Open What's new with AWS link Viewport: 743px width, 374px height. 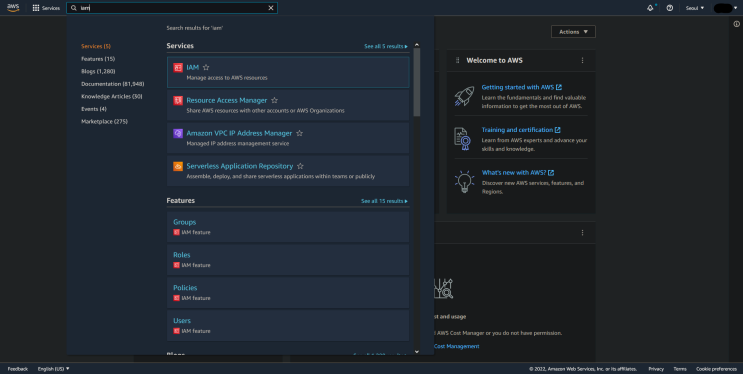tap(518, 173)
